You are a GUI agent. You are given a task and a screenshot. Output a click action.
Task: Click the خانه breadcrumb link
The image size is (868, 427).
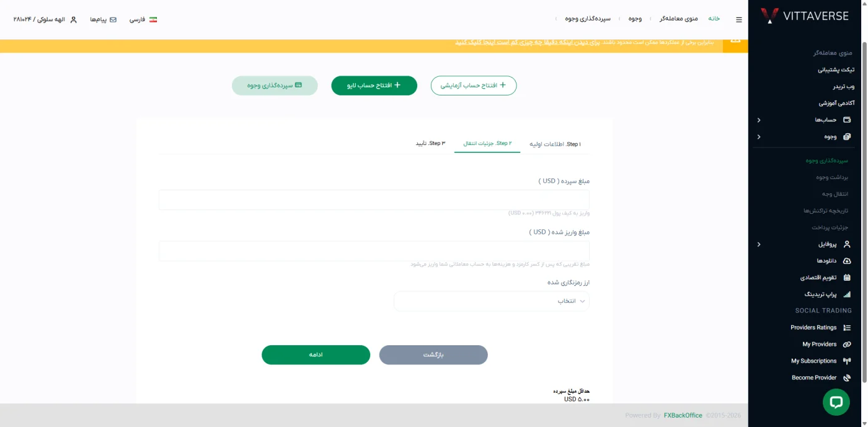click(x=714, y=19)
